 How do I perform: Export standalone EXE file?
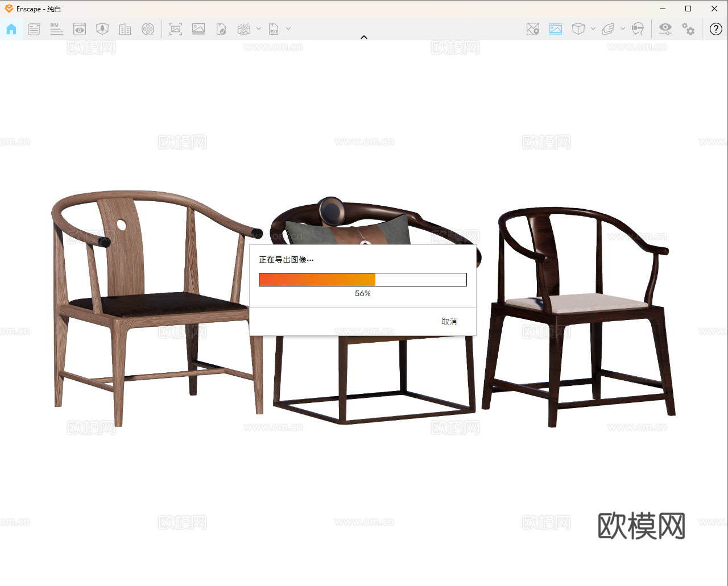point(274,29)
